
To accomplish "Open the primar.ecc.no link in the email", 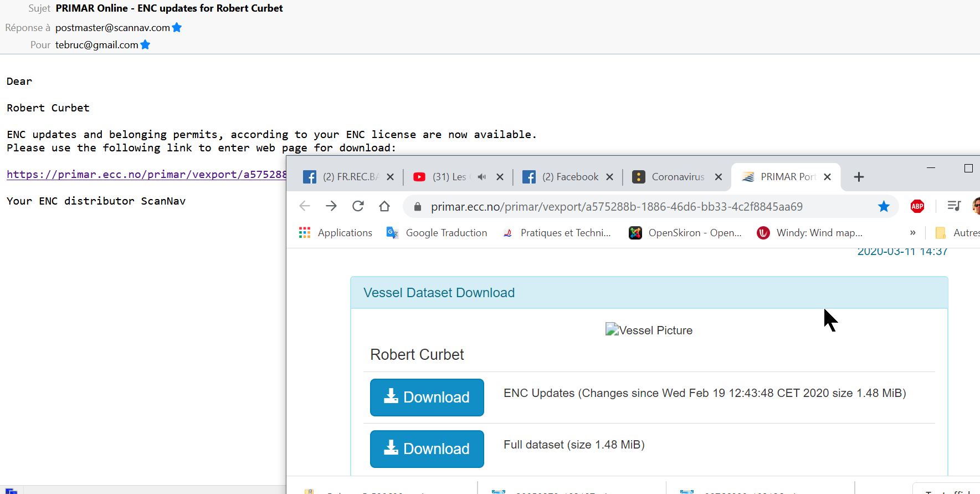I will coord(146,174).
